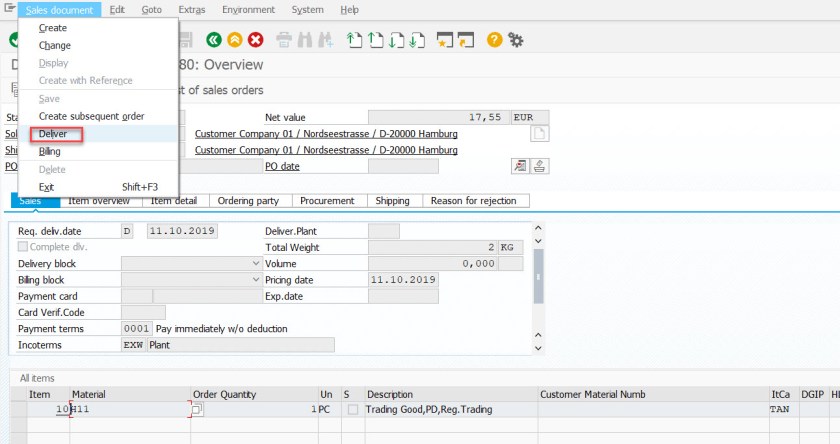The width and height of the screenshot is (840, 444).
Task: Open Help via the question mark icon
Action: (494, 40)
